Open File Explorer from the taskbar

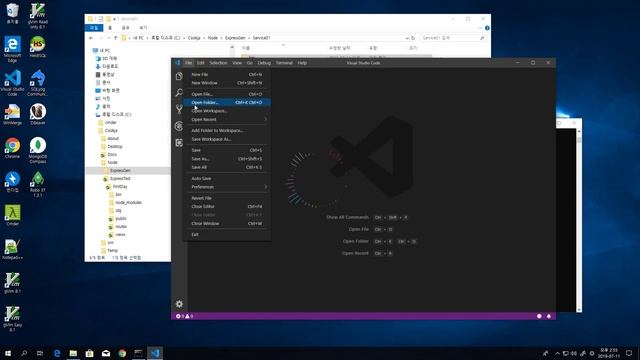point(73,353)
